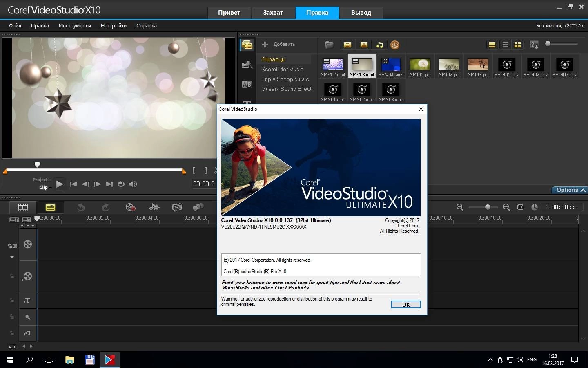
Task: Expand the Options panel
Action: tap(569, 190)
